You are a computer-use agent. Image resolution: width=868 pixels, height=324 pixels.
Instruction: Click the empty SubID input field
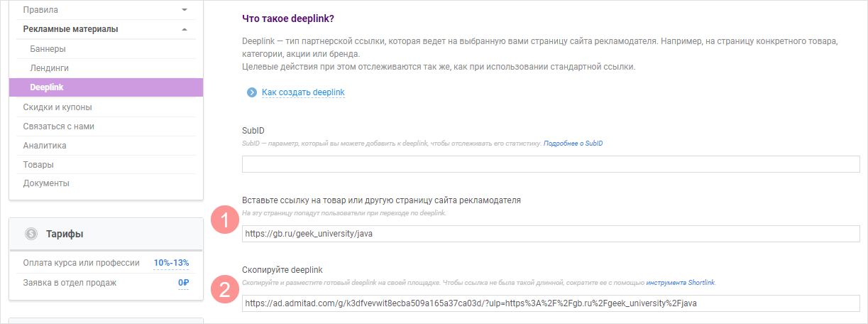550,165
